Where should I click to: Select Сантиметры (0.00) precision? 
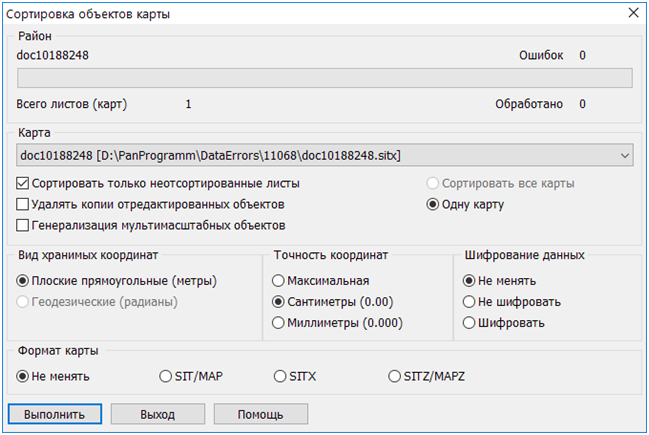click(x=279, y=301)
